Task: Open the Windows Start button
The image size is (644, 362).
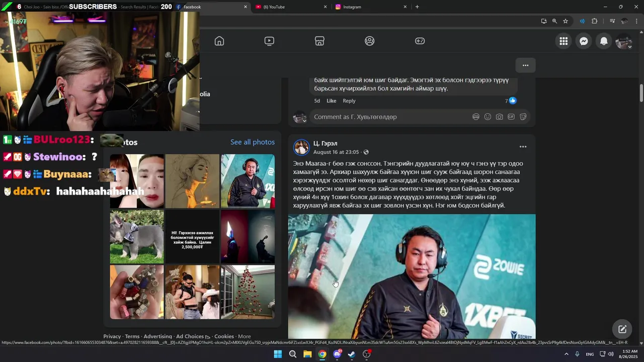Action: point(278,354)
